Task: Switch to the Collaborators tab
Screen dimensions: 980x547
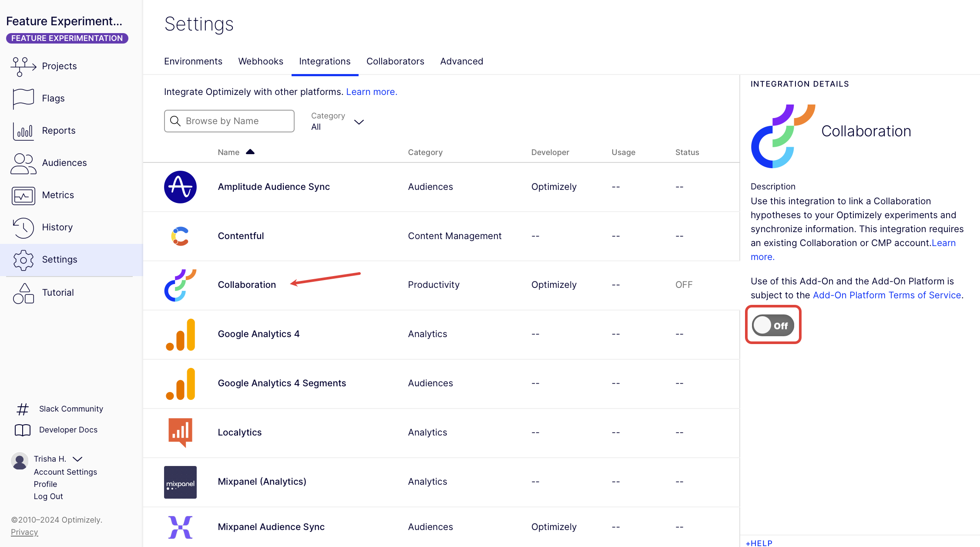Action: (x=395, y=61)
